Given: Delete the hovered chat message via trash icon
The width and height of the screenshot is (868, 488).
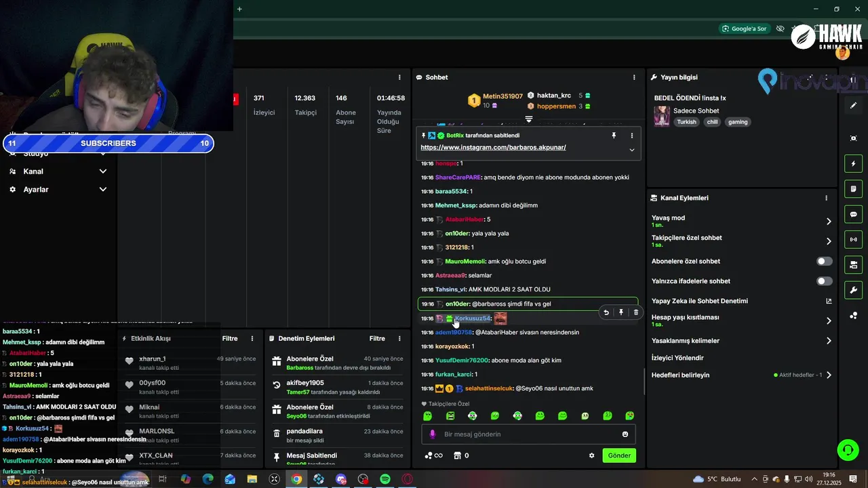Looking at the screenshot, I should (x=635, y=312).
